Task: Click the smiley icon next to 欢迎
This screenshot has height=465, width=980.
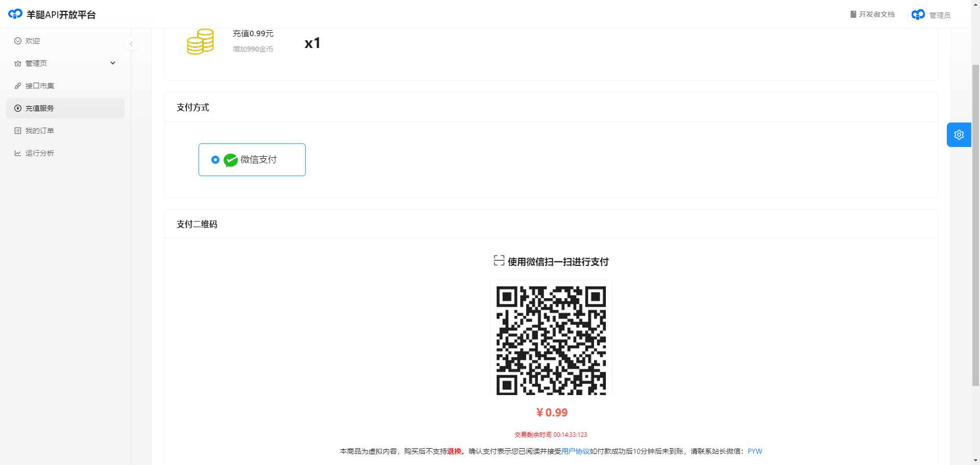Action: tap(18, 41)
